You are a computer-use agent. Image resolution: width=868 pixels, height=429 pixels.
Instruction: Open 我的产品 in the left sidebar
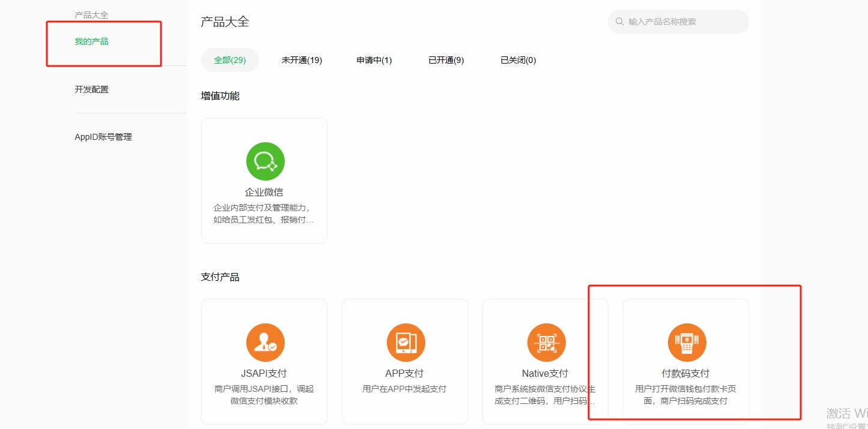(91, 41)
